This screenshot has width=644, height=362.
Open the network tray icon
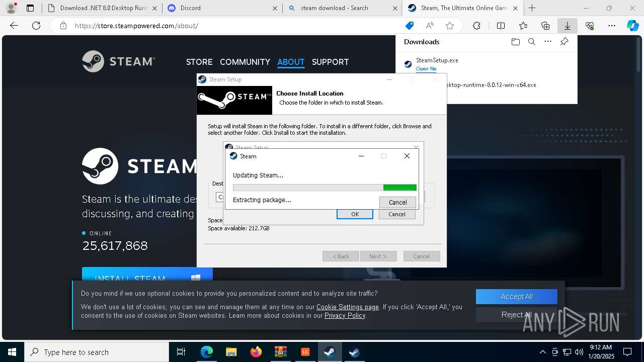point(567,352)
